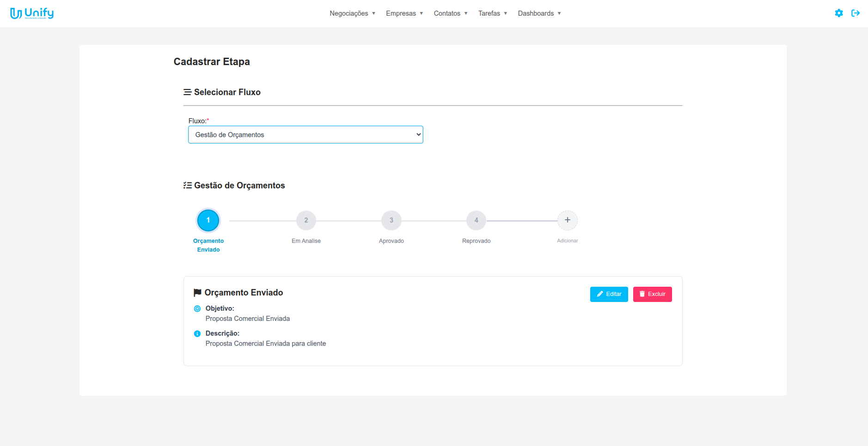Click the list icon beside Selecionar Fluxo
Viewport: 868px width, 446px height.
pos(187,92)
